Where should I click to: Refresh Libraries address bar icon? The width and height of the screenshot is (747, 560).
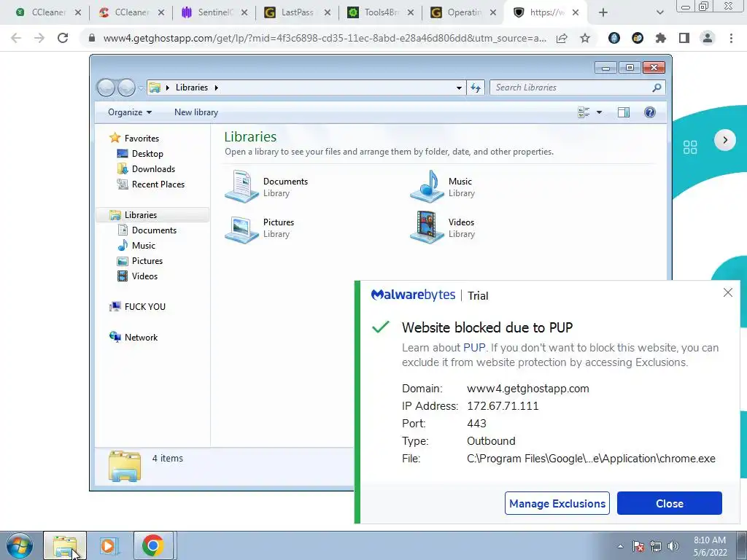tap(476, 87)
